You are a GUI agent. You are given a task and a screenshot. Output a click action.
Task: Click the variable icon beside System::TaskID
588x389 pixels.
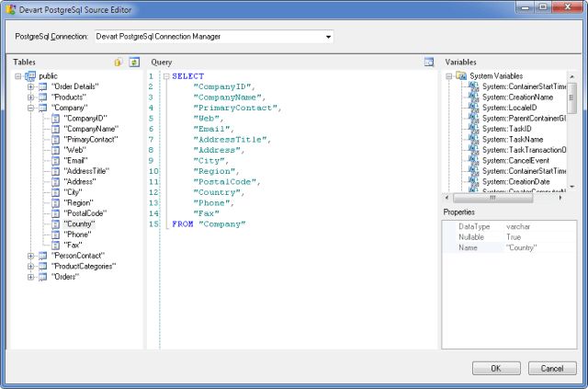click(x=474, y=129)
